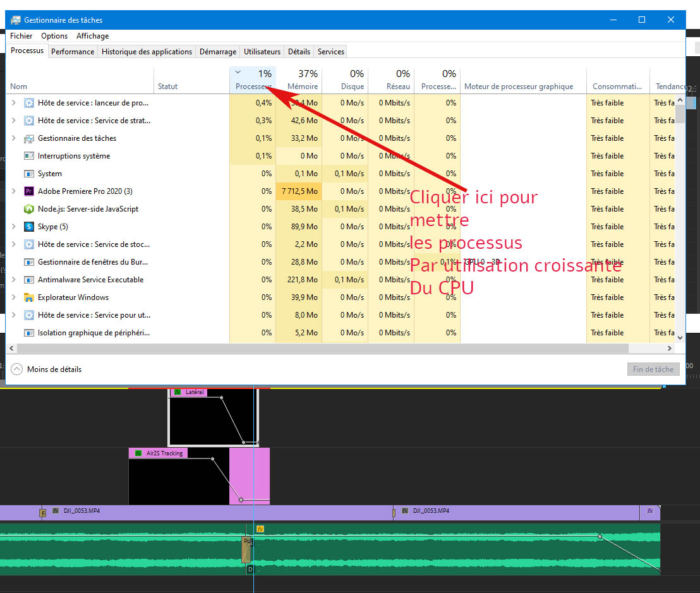Click the Adobe Premiere Pro process icon
Viewport: 700px width, 593px height.
click(x=28, y=191)
